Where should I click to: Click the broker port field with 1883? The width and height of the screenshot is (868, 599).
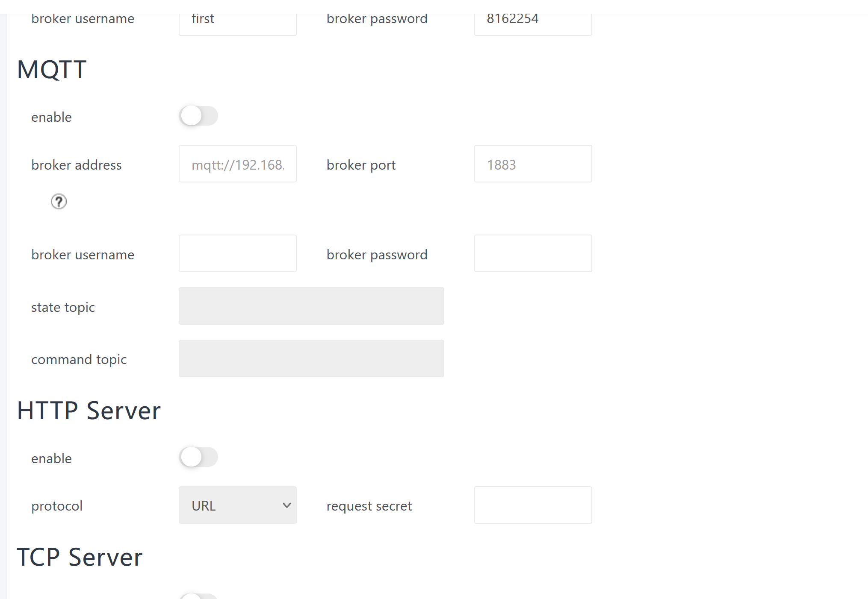[533, 164]
